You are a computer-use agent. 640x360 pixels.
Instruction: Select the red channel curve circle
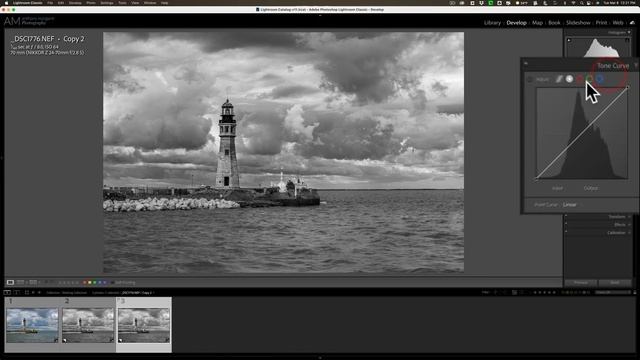tap(580, 79)
